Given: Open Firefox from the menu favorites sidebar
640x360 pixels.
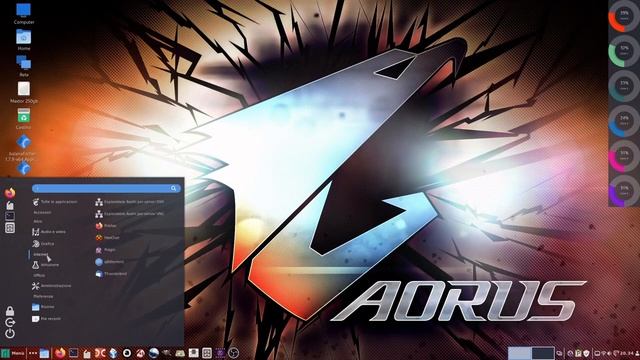Looking at the screenshot, I should (x=10, y=193).
